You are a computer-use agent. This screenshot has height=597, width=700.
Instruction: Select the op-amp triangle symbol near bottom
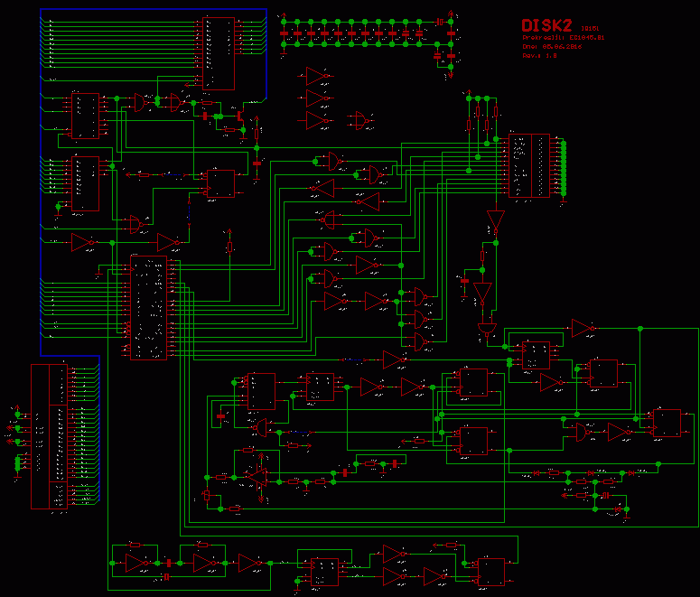click(257, 475)
